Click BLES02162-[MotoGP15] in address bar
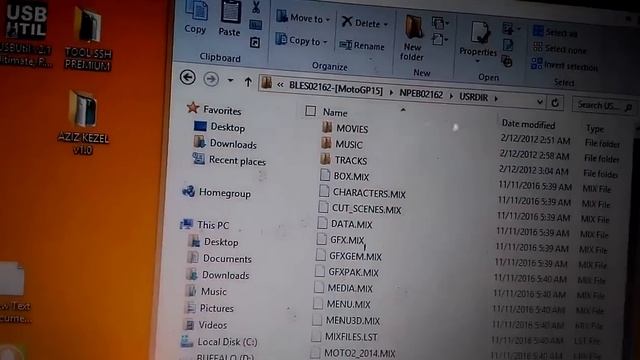Screen dimensions: 640x360 [336, 87]
